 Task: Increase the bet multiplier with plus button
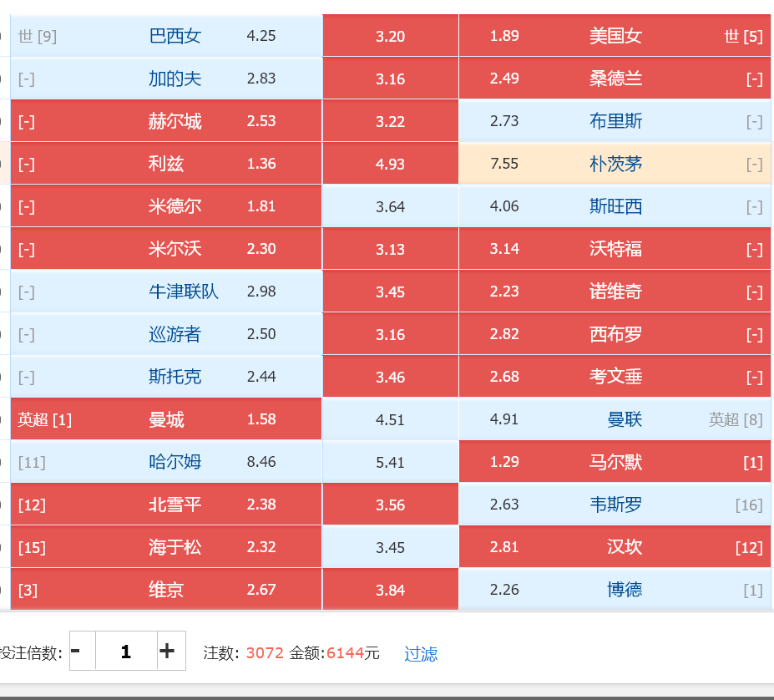171,651
